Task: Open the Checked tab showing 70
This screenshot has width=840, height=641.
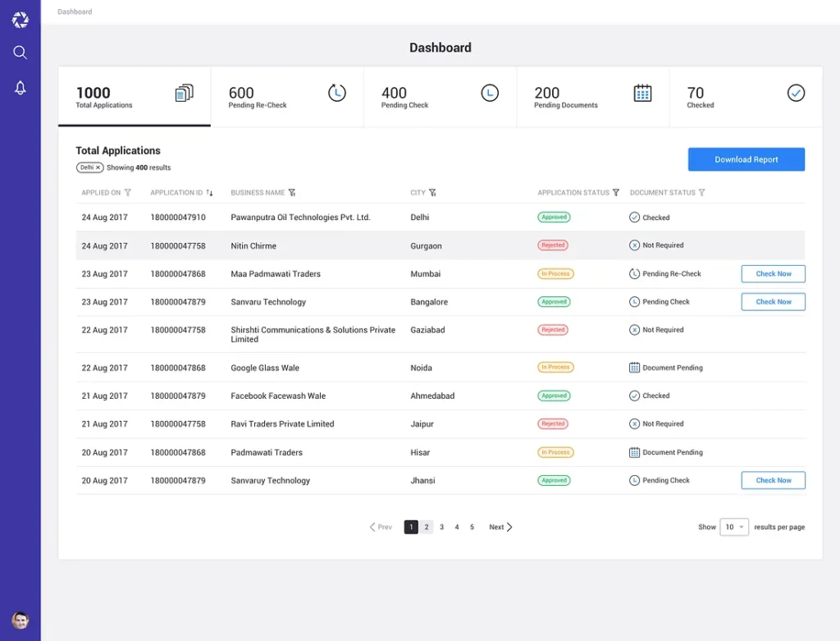Action: coord(745,97)
